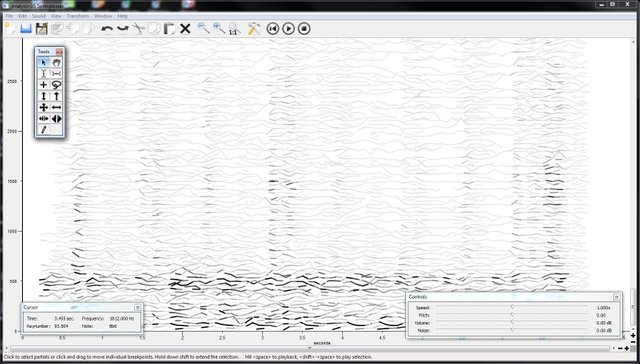Paste from clipboard with the clipboard icon
This screenshot has height=364, width=640.
pos(169,29)
